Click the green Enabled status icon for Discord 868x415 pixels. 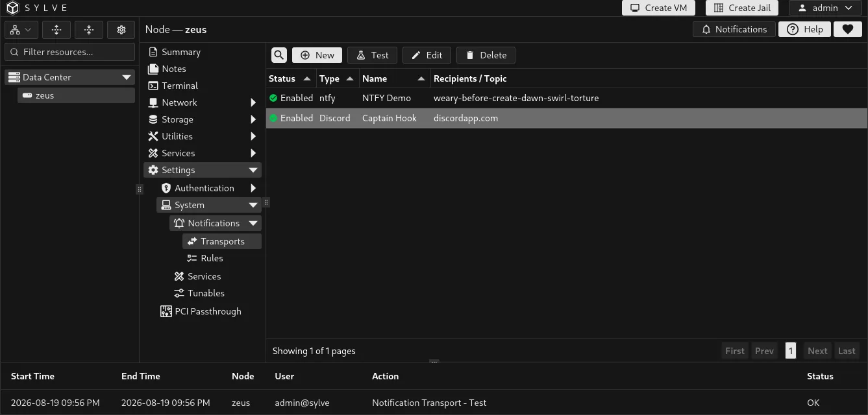click(273, 118)
